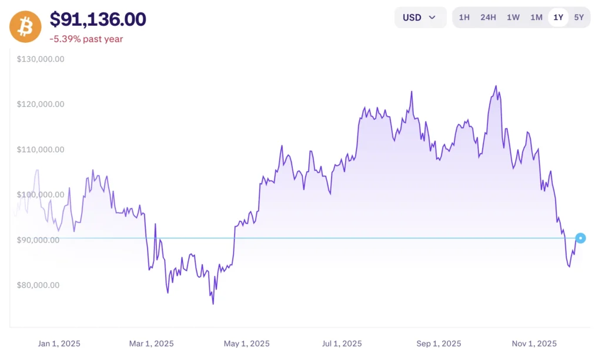
Task: Click the orange Bitcoin logo icon
Action: point(26,27)
